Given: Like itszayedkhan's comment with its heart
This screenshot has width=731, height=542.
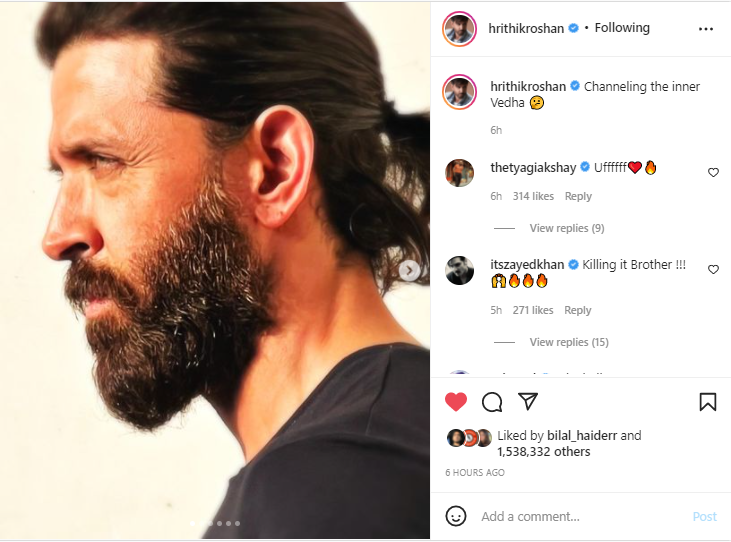Looking at the screenshot, I should (713, 270).
